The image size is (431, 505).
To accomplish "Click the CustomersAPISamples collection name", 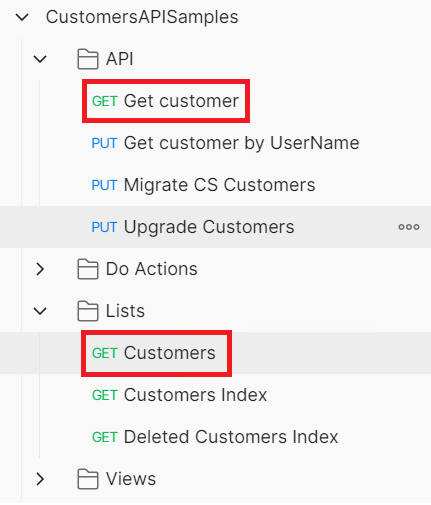I will (x=142, y=17).
